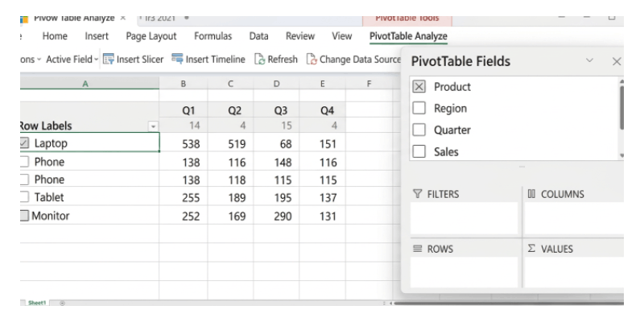Select column C header

coord(230,84)
